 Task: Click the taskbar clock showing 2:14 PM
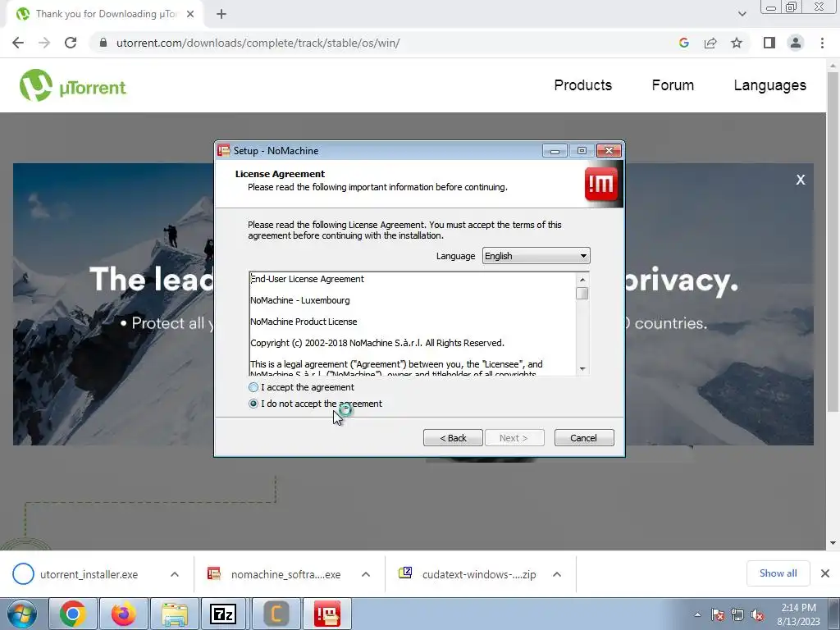797,614
